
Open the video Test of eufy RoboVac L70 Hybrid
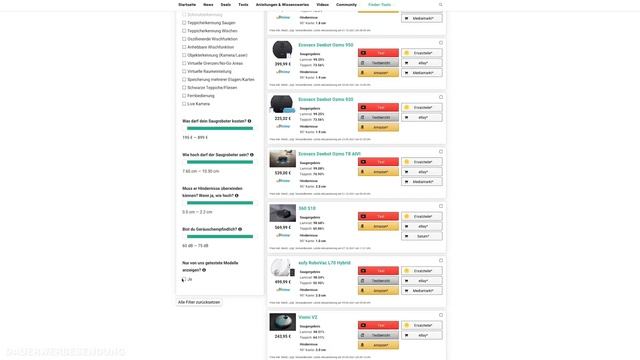pos(378,271)
